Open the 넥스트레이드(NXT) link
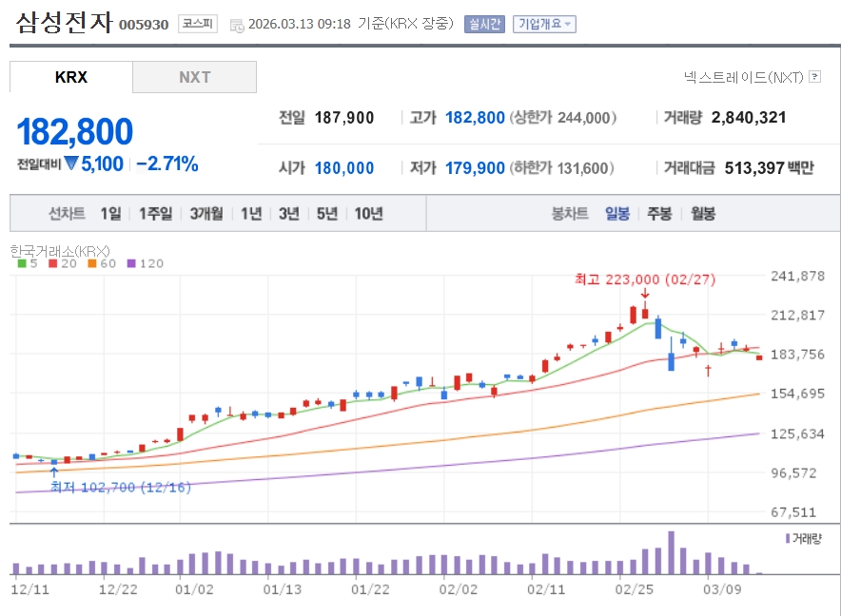The image size is (841, 616). tap(744, 77)
